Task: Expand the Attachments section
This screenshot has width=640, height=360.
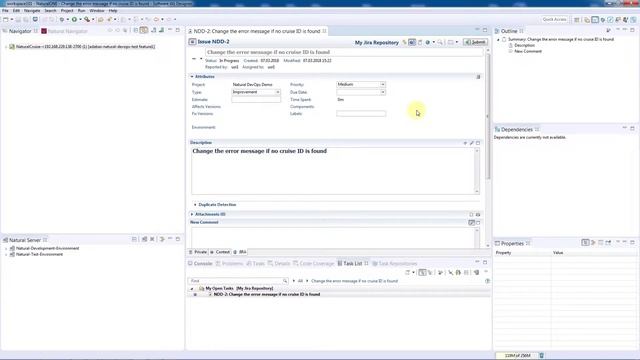Action: pos(192,214)
